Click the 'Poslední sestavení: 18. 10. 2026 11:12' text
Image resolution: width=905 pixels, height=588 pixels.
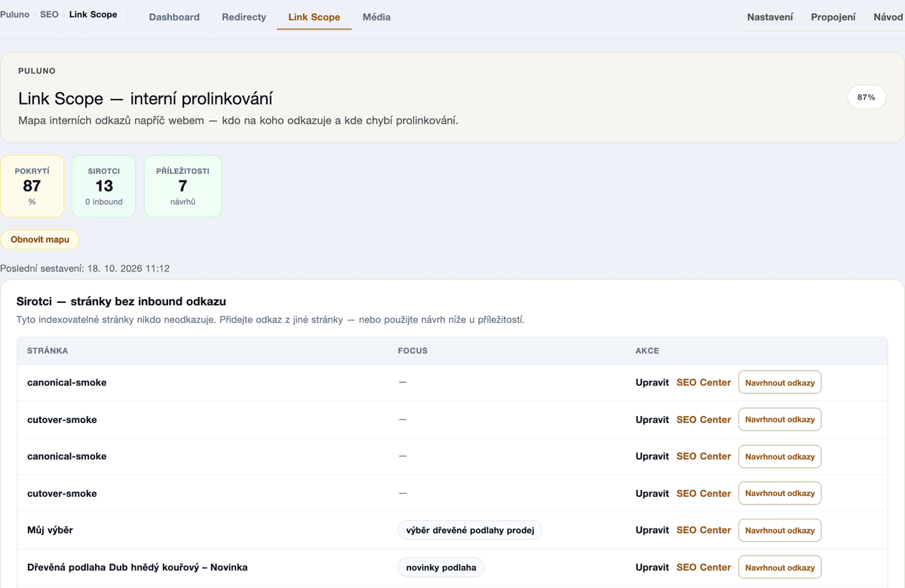84,268
